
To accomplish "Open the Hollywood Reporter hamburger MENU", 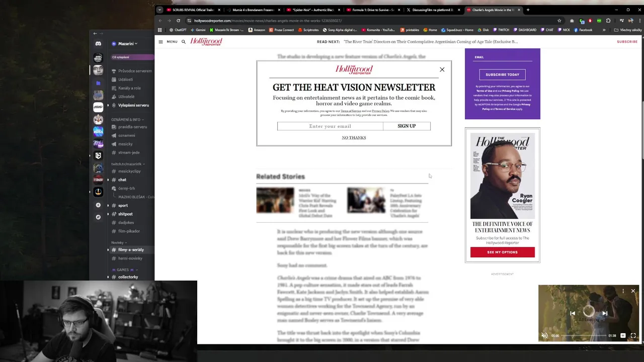I will coord(168,42).
